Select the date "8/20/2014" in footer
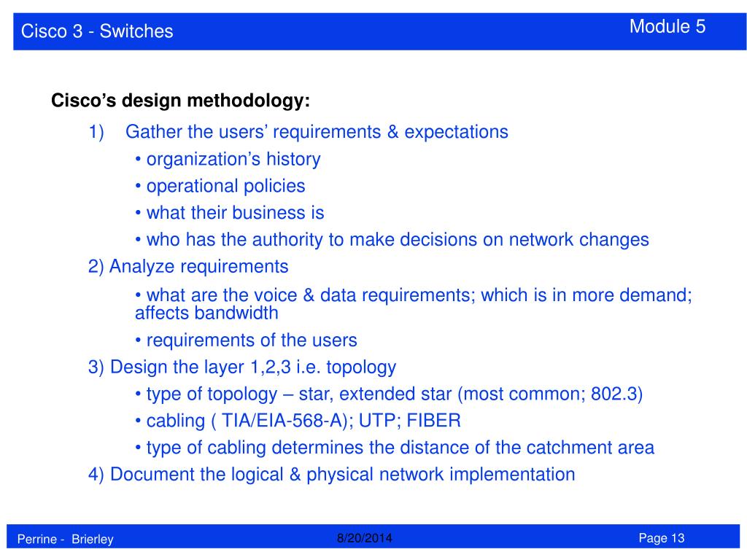747x560 pixels. coord(365,538)
